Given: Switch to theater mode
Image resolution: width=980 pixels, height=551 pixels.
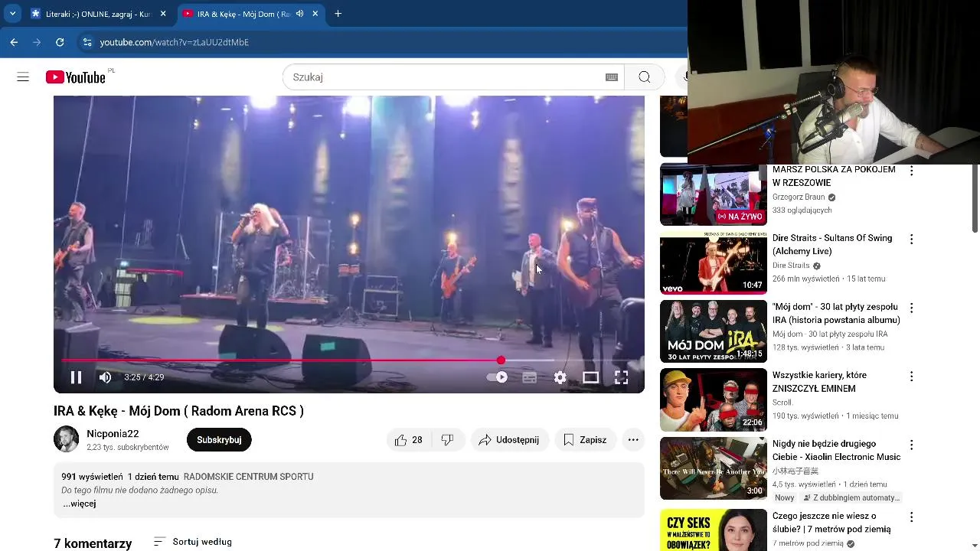Looking at the screenshot, I should click(x=590, y=377).
